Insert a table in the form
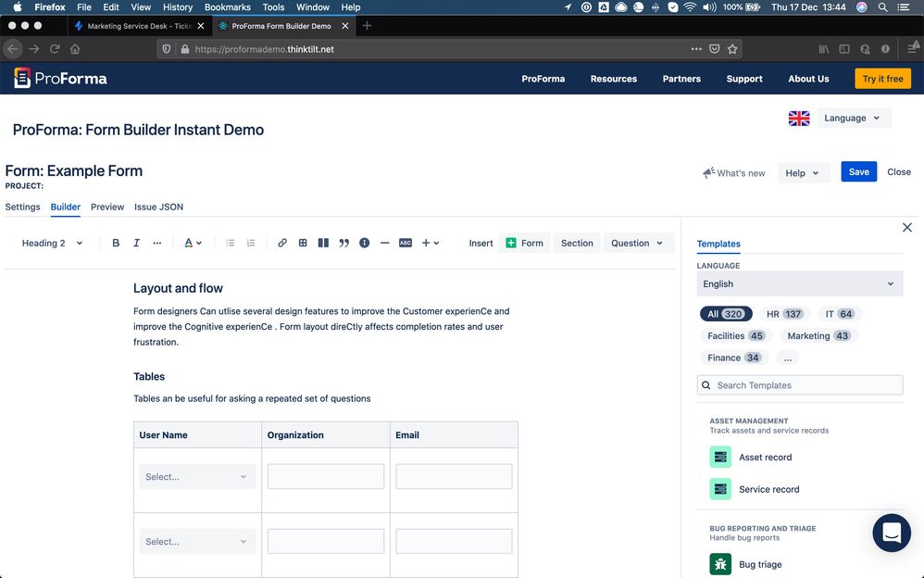 pos(303,243)
